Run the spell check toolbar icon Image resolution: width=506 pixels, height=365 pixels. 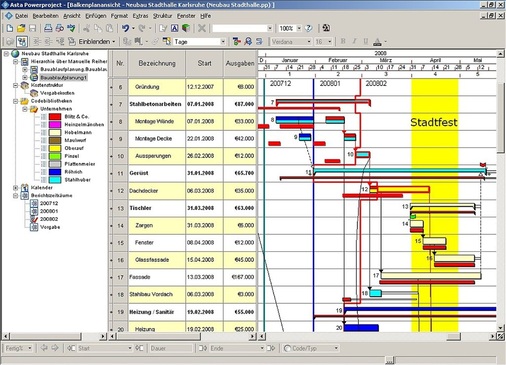pos(71,28)
